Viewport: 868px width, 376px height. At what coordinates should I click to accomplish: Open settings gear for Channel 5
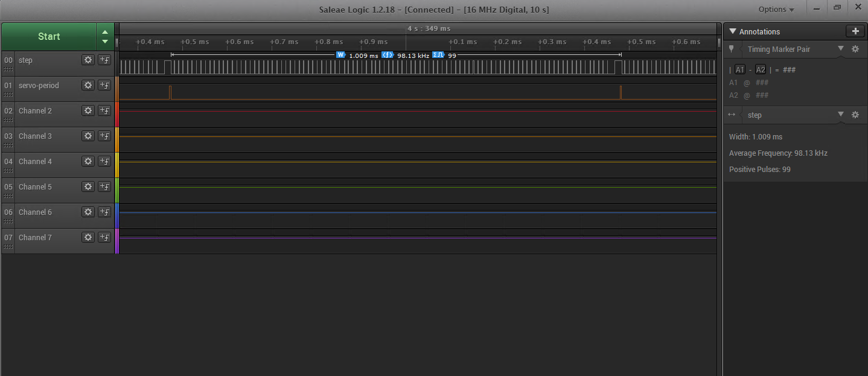[88, 186]
